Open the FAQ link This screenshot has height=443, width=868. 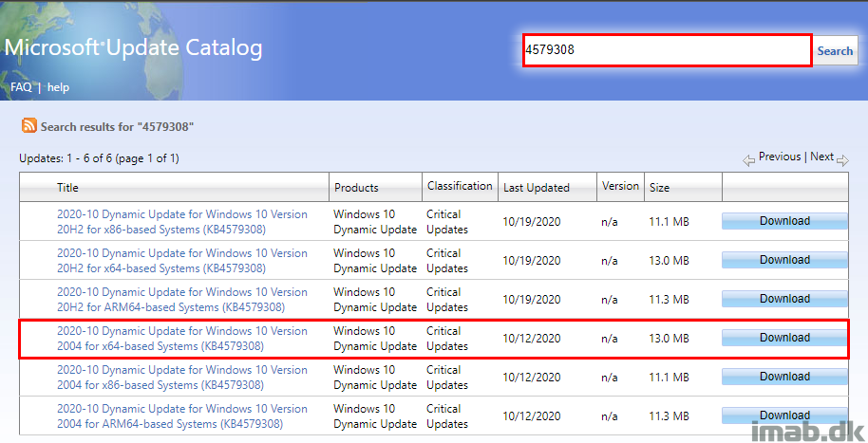point(21,87)
